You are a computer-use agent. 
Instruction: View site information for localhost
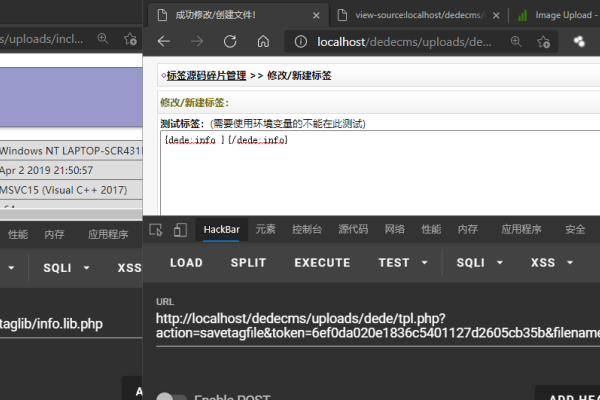(x=301, y=41)
